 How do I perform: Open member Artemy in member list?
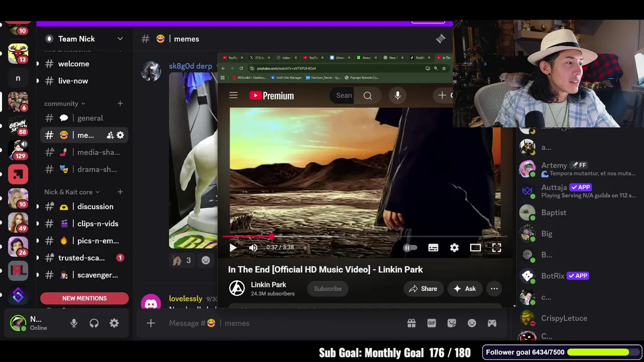[x=579, y=169]
